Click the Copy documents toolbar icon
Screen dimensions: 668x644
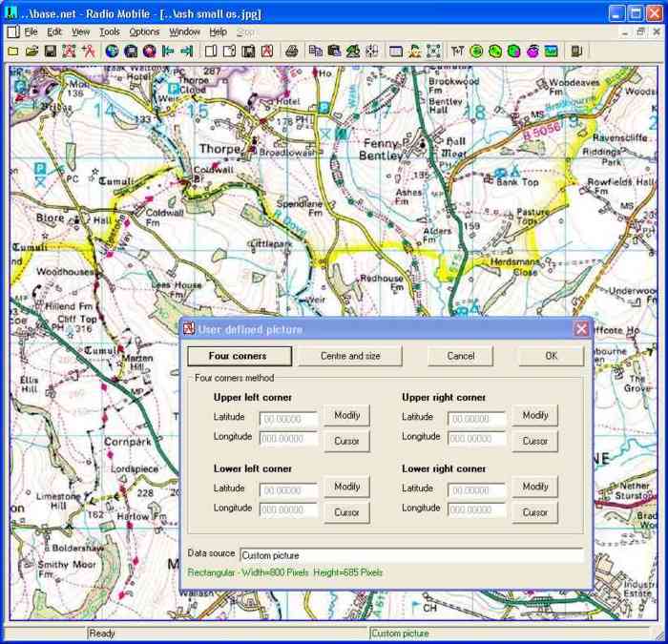(x=315, y=52)
